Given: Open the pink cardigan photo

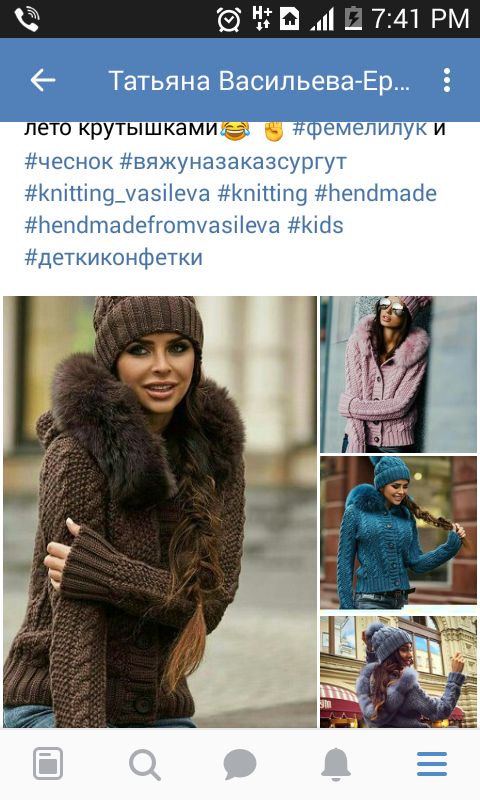Looking at the screenshot, I should (x=398, y=374).
